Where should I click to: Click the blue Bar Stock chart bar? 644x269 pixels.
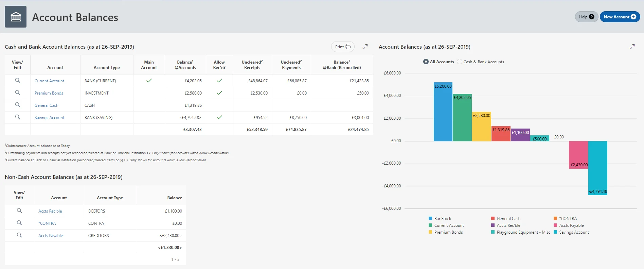[443, 112]
